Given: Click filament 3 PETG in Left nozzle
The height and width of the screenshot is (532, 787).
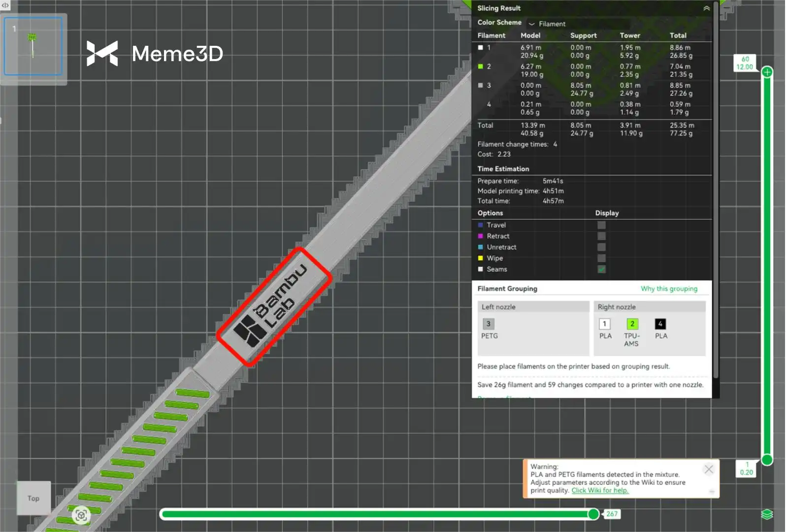Looking at the screenshot, I should (488, 324).
